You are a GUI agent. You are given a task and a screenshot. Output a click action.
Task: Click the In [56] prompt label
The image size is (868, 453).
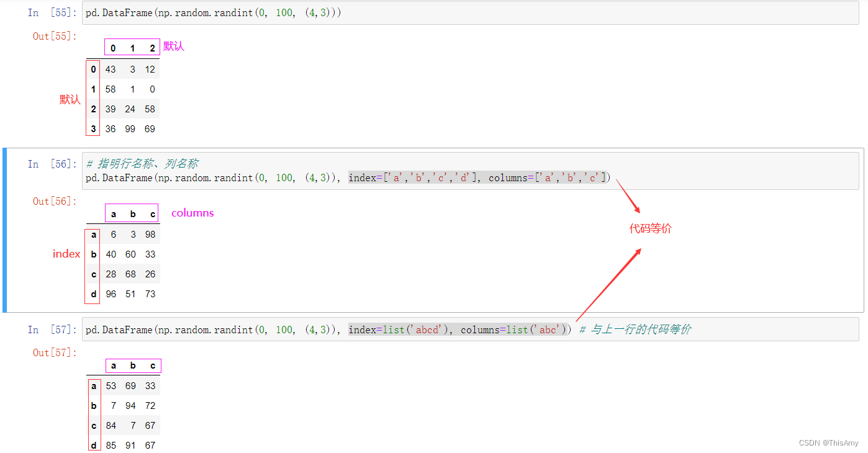52,164
